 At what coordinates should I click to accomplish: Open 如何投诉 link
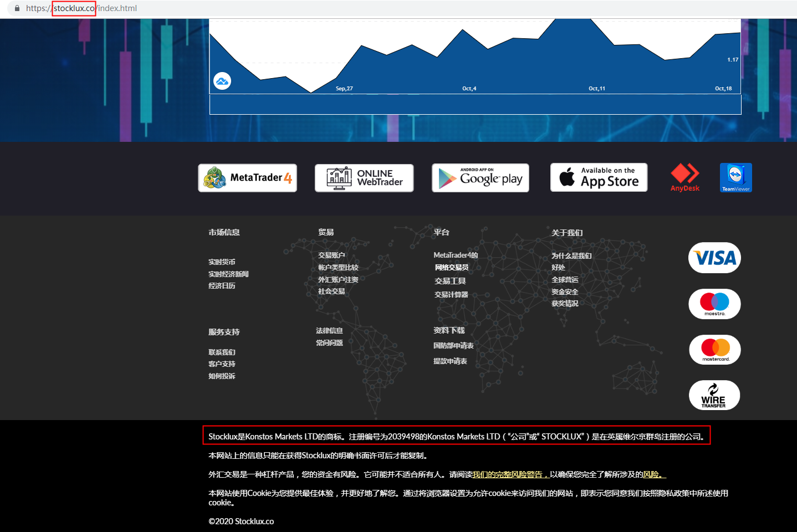tap(222, 376)
